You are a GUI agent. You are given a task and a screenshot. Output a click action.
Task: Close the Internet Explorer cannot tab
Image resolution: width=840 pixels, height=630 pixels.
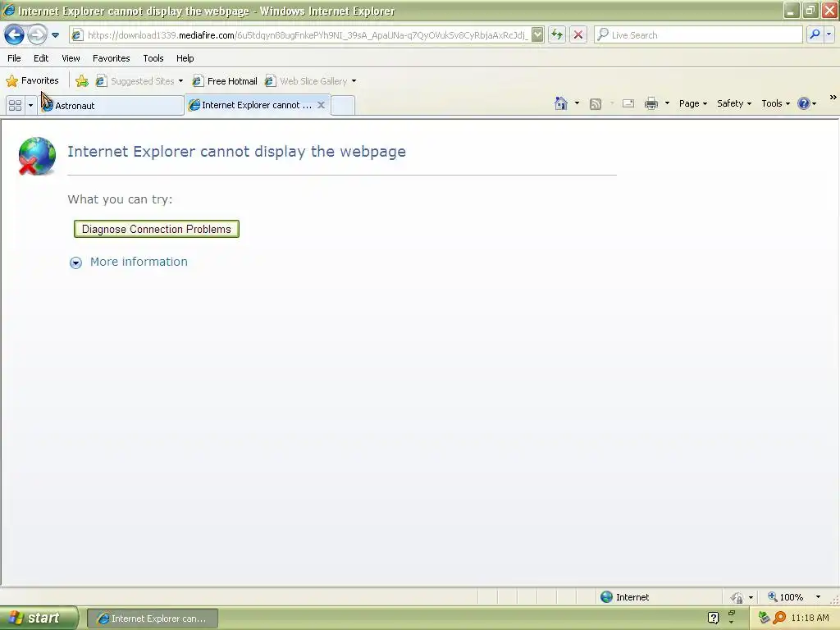coord(321,105)
